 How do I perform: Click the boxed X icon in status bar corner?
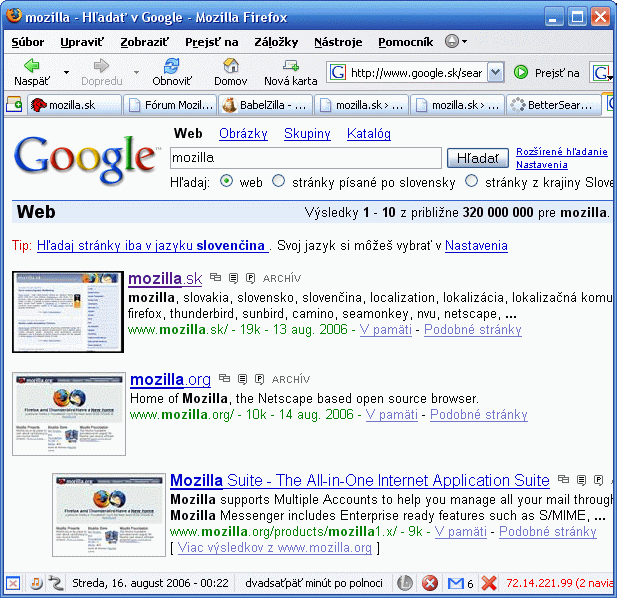coord(13,583)
